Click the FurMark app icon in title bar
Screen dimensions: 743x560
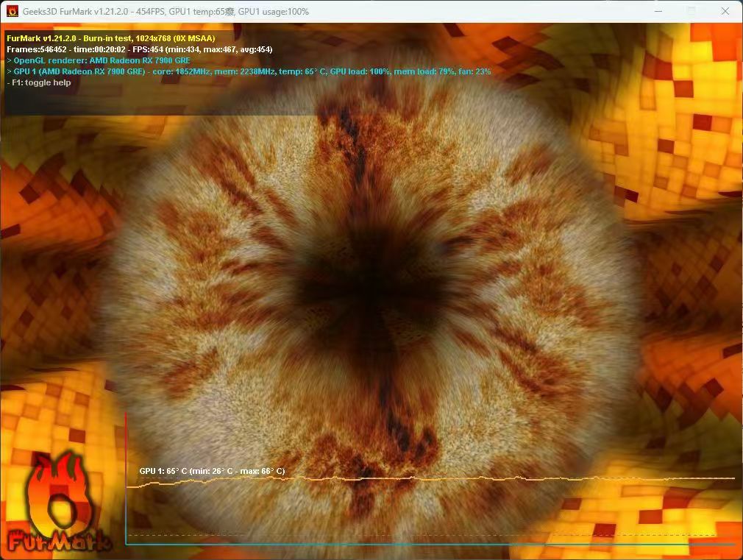13,11
